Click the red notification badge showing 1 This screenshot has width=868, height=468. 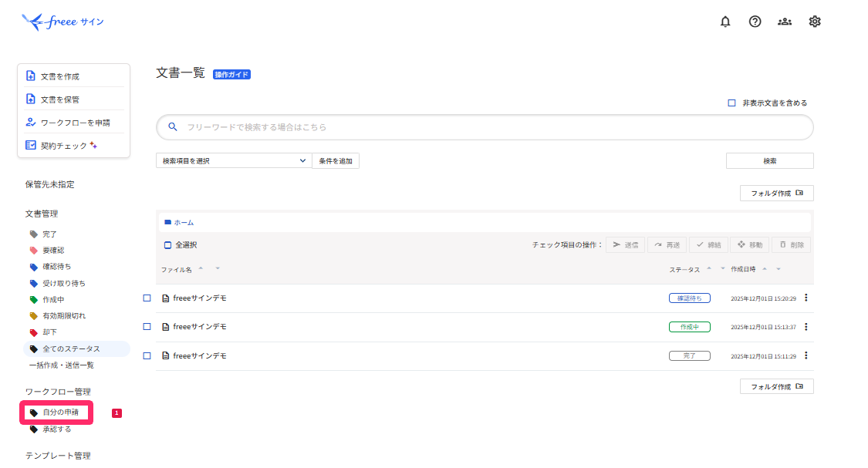(x=117, y=413)
